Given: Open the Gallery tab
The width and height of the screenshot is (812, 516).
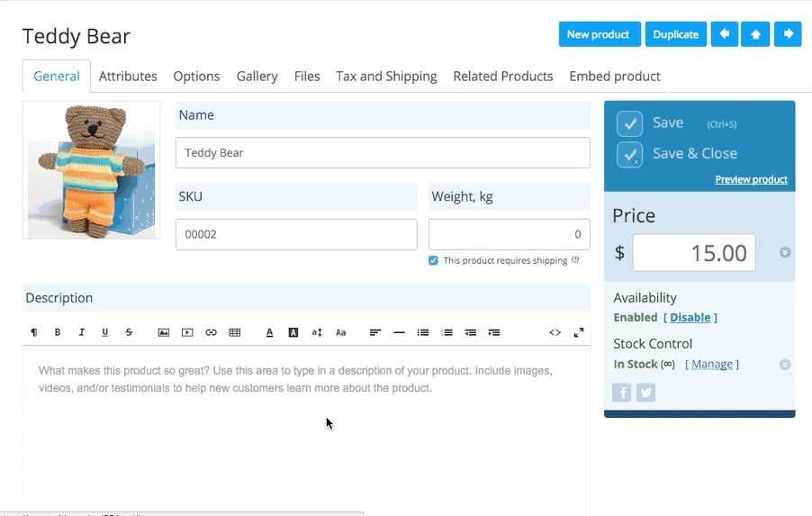Looking at the screenshot, I should (x=257, y=77).
